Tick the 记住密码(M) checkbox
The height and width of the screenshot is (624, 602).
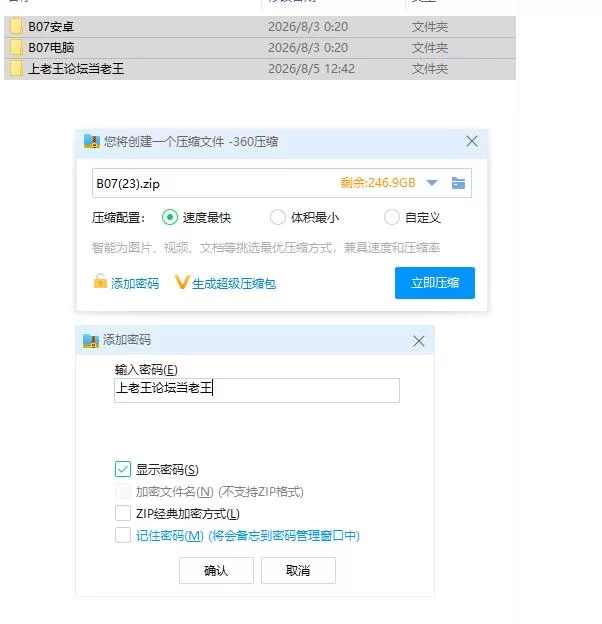123,535
